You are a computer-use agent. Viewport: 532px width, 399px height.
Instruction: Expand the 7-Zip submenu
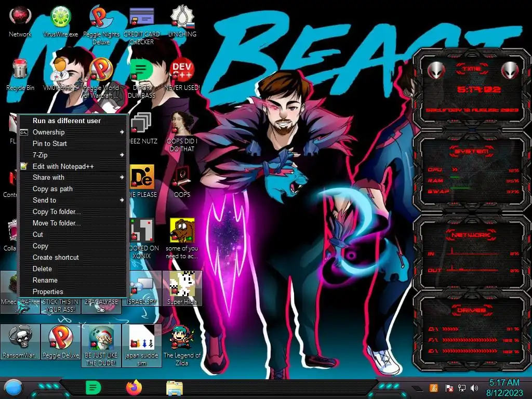[x=73, y=155]
